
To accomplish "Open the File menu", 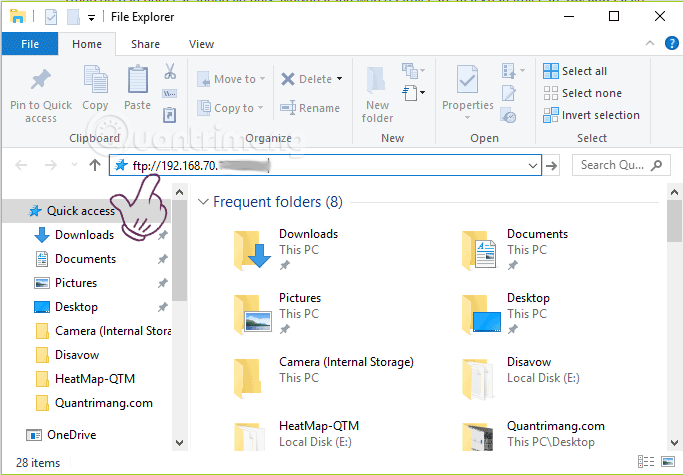I will [30, 44].
